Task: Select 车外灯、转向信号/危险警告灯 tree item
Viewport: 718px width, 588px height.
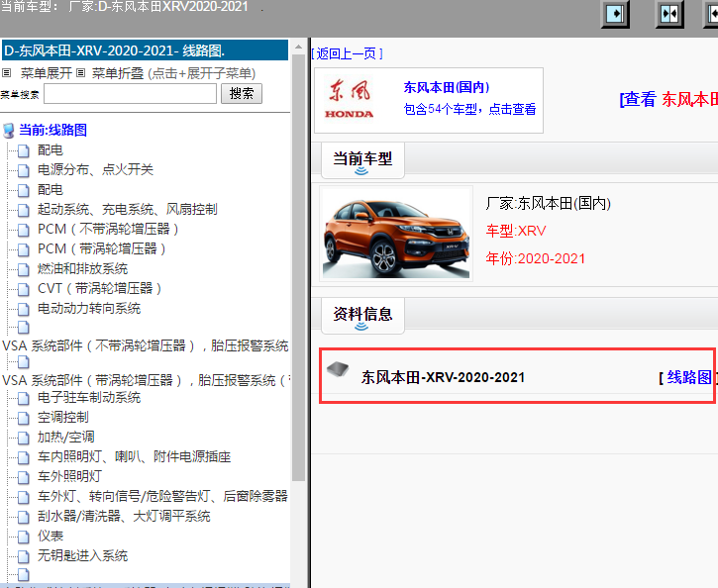Action: click(x=162, y=497)
